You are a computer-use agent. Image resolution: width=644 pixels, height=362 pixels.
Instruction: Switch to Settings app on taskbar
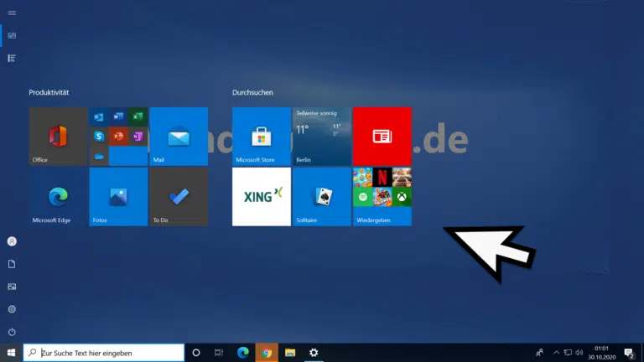coord(314,353)
